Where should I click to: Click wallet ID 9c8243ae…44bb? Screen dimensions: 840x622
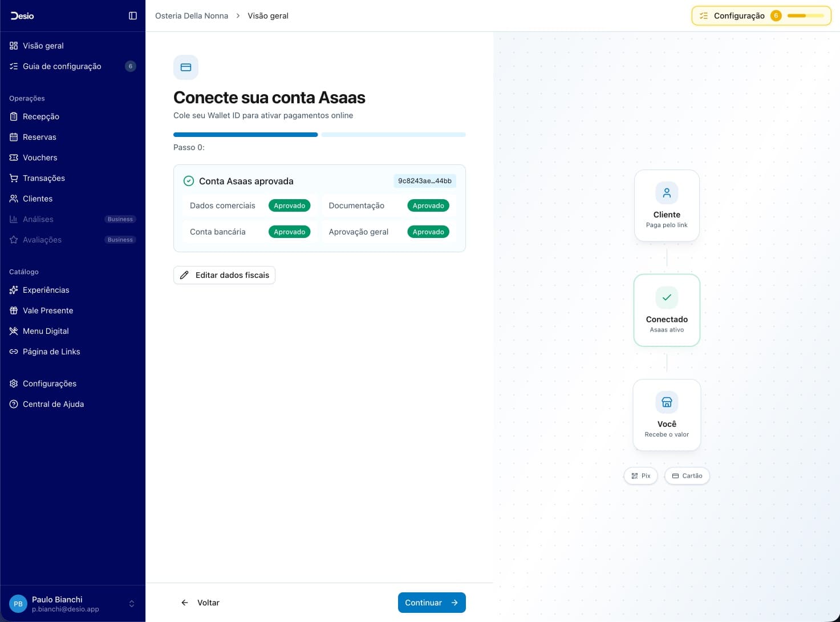click(425, 181)
